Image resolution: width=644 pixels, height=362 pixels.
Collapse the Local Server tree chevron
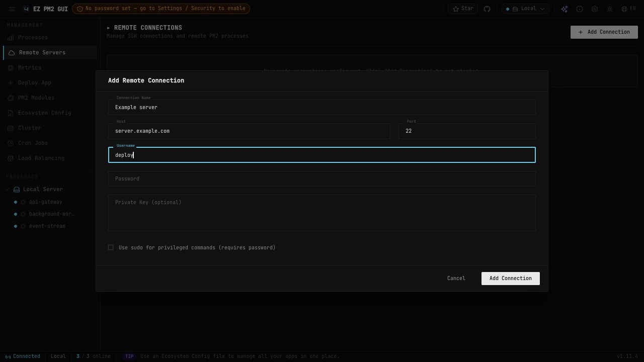[x=7, y=190]
